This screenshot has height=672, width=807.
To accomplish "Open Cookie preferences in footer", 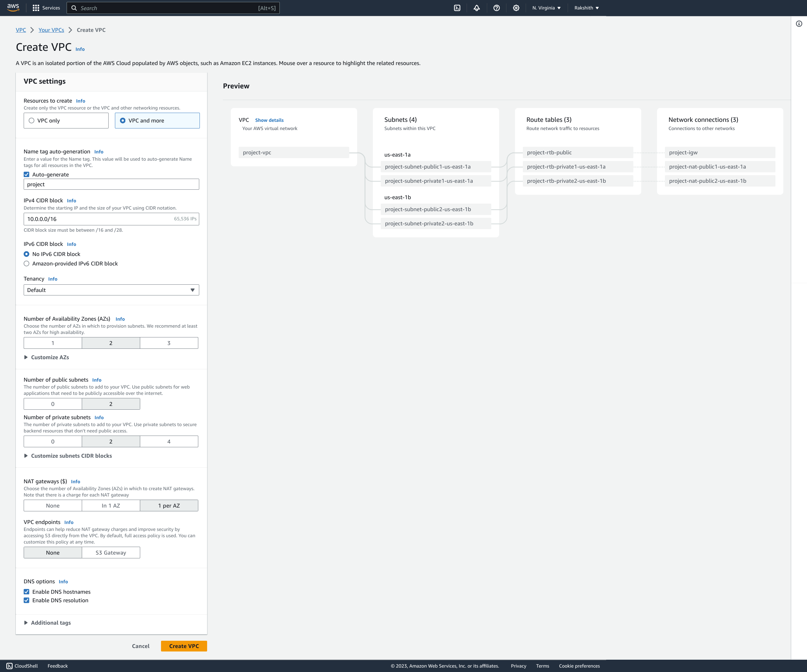I will [579, 666].
